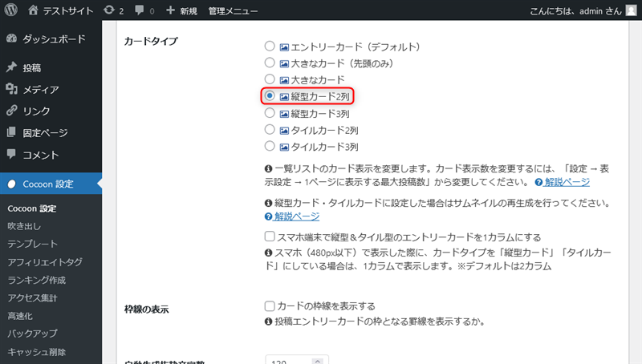Image resolution: width=642 pixels, height=364 pixels.
Task: Open 解説ページ link after 最大投稿数 text
Action: click(567, 182)
